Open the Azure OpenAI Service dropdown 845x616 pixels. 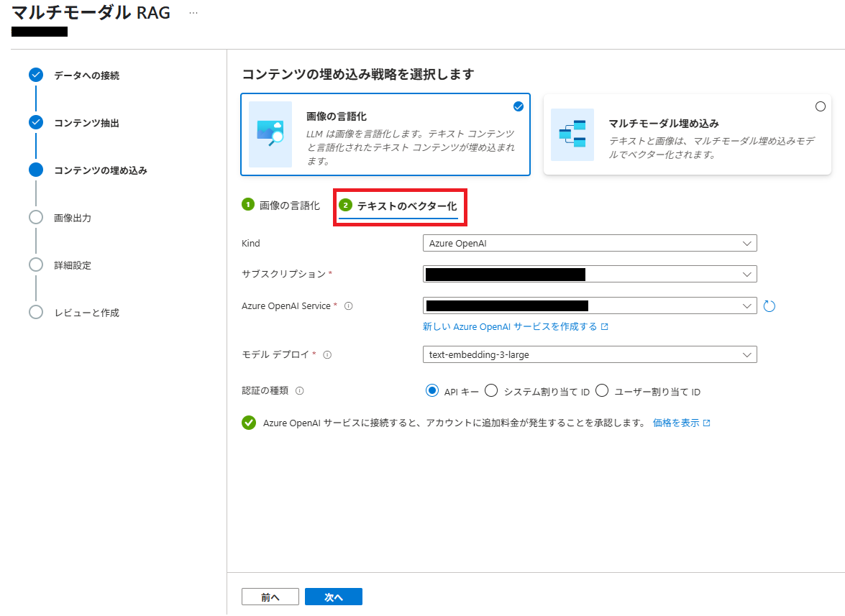point(590,306)
